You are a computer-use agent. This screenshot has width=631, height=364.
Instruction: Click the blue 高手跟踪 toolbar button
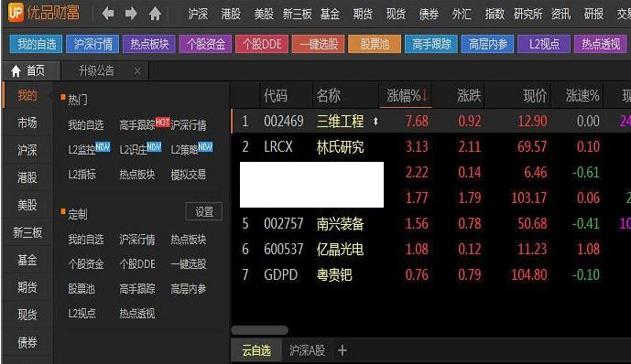click(431, 44)
